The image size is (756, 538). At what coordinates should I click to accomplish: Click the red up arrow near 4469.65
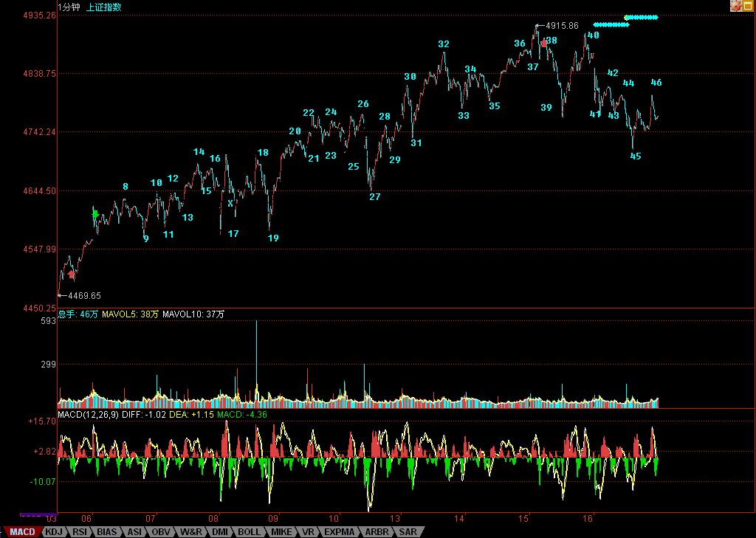tap(71, 275)
